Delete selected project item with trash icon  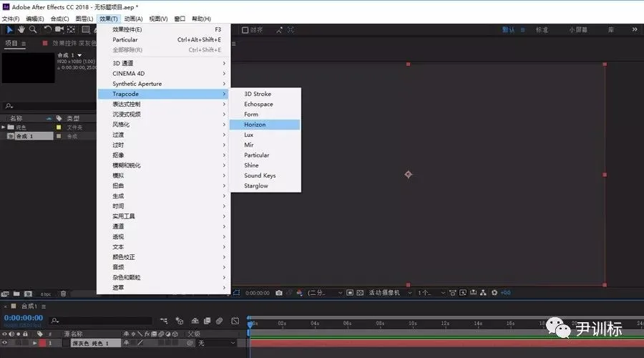(x=63, y=294)
